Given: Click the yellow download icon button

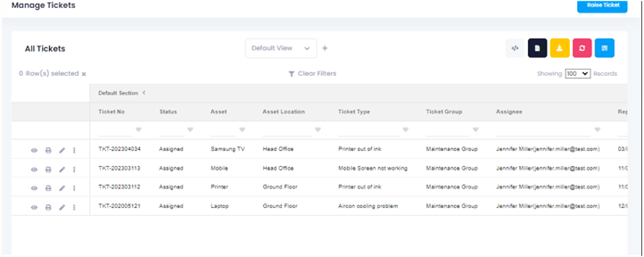Looking at the screenshot, I should tap(560, 48).
